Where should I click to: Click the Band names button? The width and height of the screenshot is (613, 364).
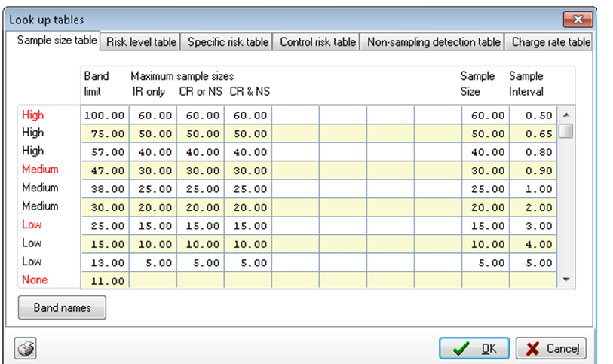click(x=62, y=307)
